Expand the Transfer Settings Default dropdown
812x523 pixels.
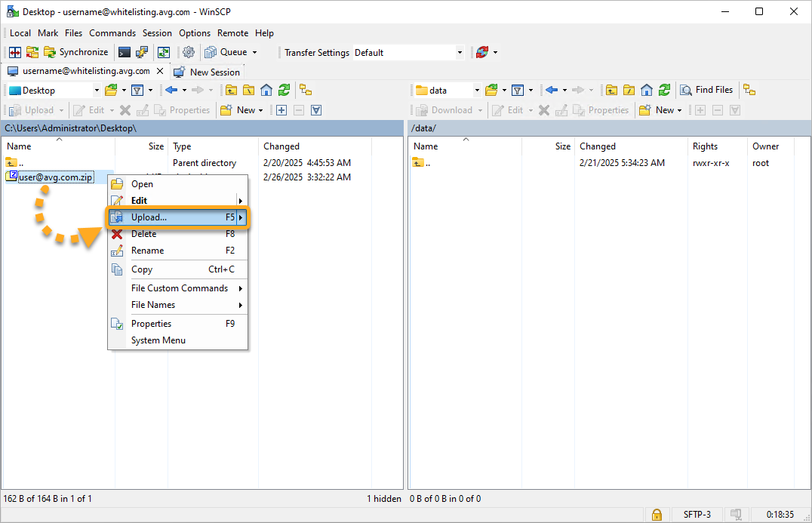coord(460,53)
